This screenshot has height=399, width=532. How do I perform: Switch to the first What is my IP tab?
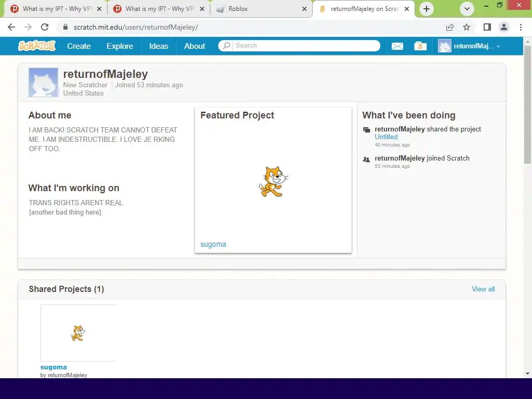coord(56,9)
